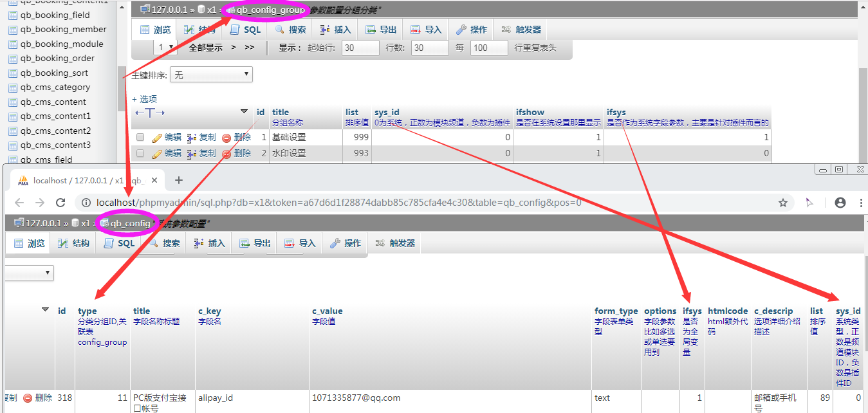
Task: Check the checkbox for 基础设置 row
Action: click(140, 138)
